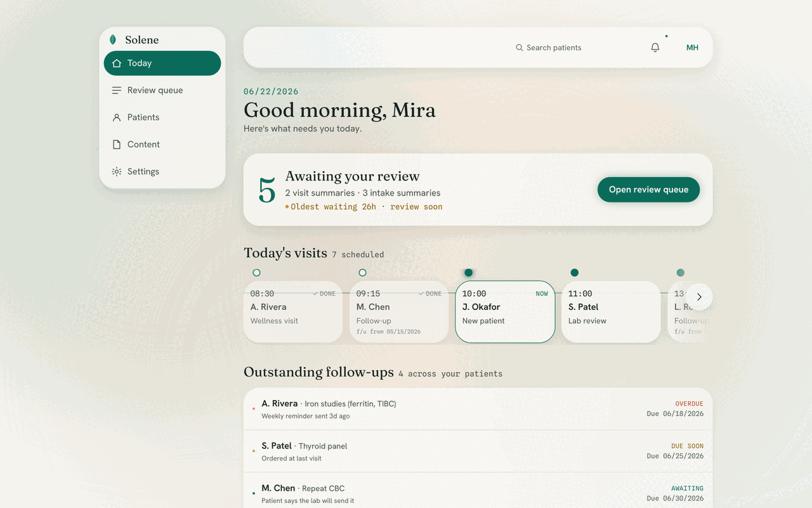812x508 pixels.
Task: Go to Review queue label
Action: [155, 90]
